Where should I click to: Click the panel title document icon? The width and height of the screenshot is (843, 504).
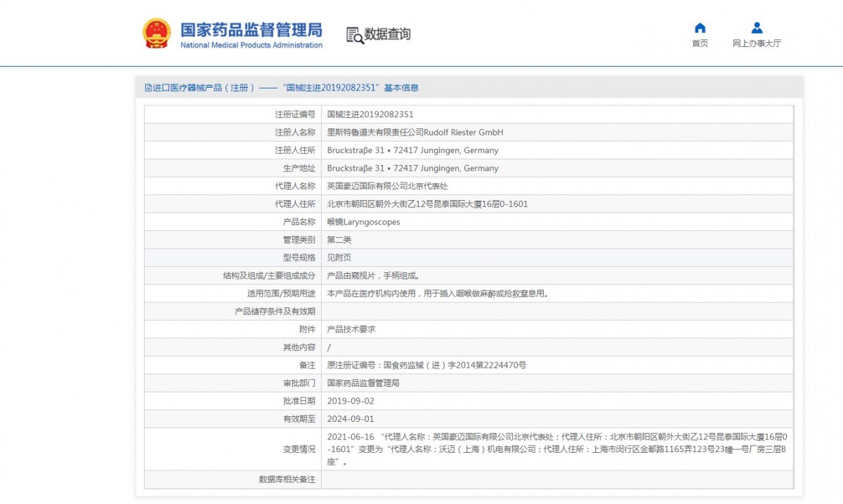(148, 88)
